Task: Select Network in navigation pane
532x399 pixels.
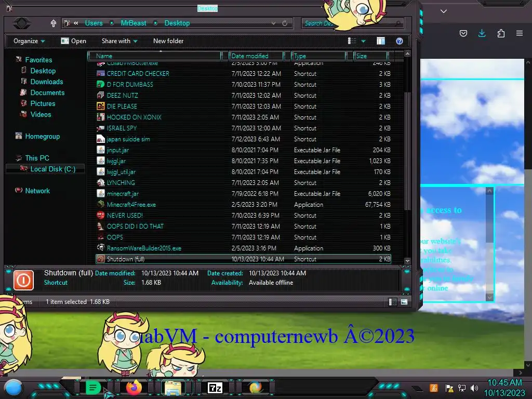Action: (x=37, y=191)
